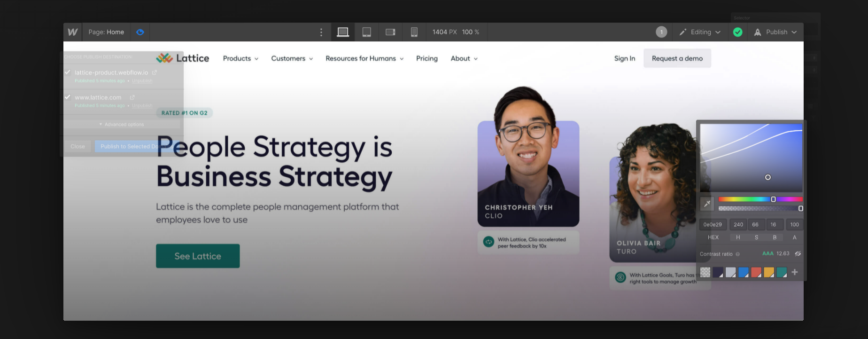Click the icon in Clio feedback card
This screenshot has height=339, width=868.
click(489, 242)
